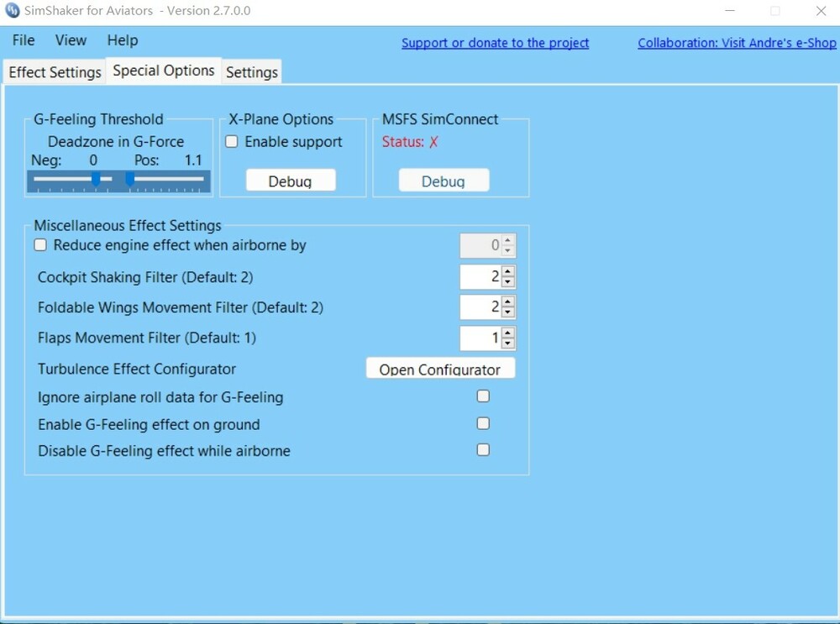
Task: Click the Pos value 1.1 readout
Action: (x=193, y=160)
